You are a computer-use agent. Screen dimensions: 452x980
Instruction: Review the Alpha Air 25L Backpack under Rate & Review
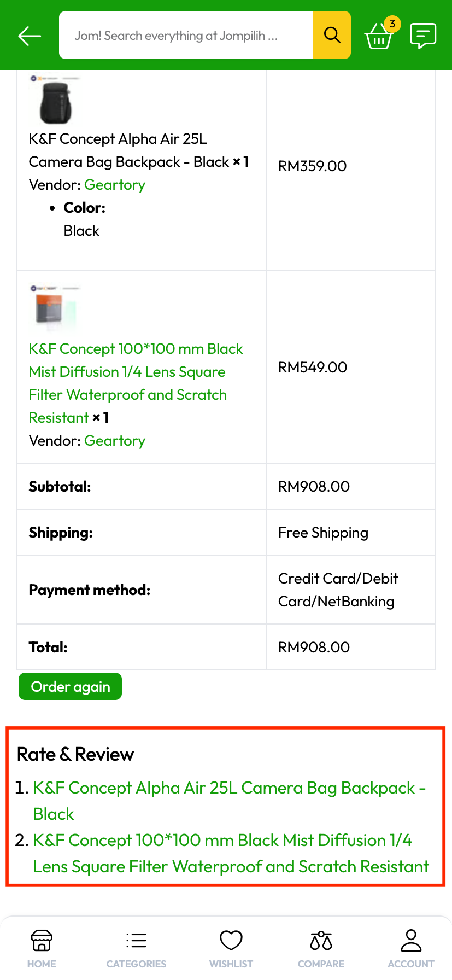click(x=229, y=789)
